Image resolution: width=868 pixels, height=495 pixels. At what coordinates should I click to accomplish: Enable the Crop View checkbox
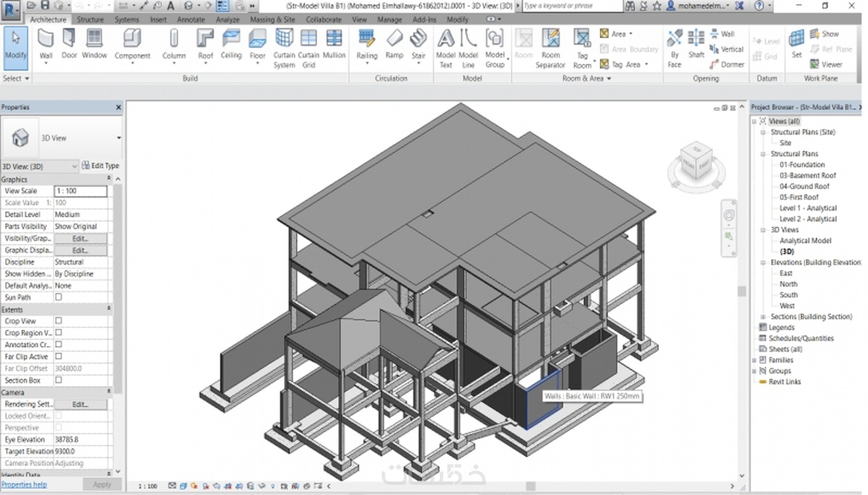pyautogui.click(x=59, y=320)
